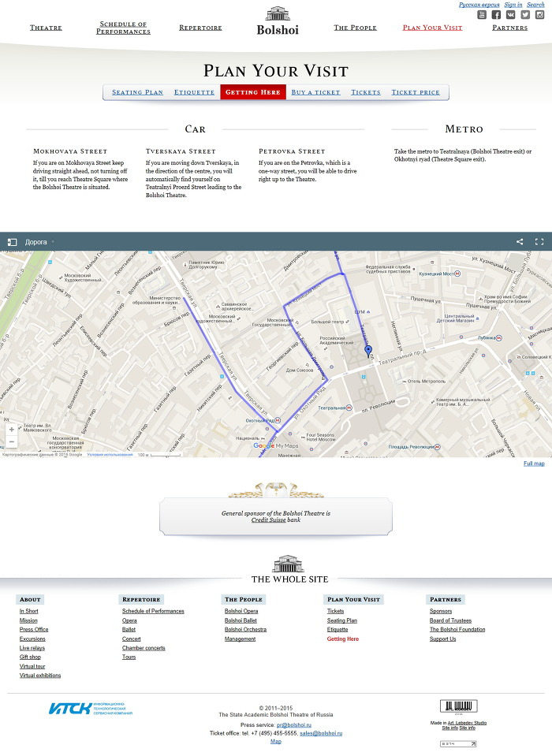The image size is (552, 756).
Task: Click the Sign in link
Action: [513, 5]
